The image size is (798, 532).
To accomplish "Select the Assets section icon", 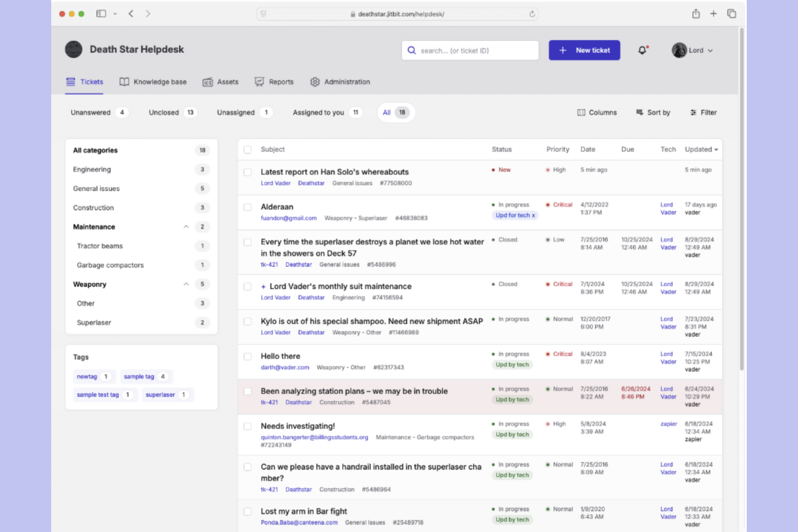I will 208,82.
